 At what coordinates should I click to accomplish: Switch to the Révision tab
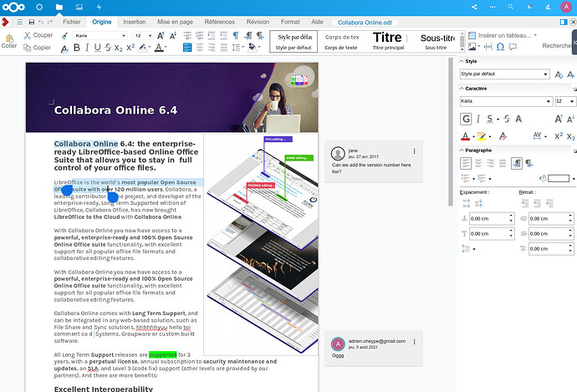tap(258, 22)
